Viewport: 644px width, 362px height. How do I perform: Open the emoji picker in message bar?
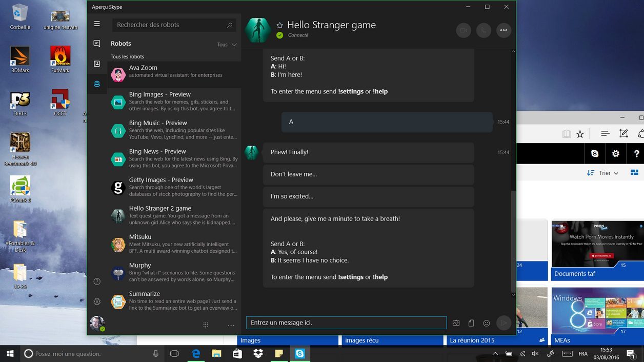[x=487, y=323]
